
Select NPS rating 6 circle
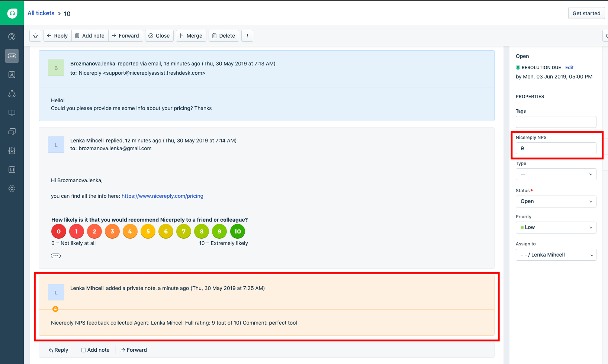coord(166,231)
